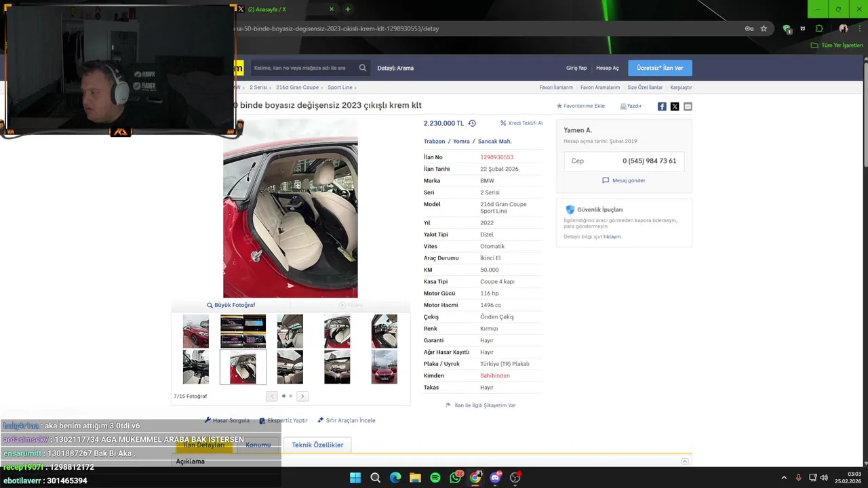The height and width of the screenshot is (488, 868).
Task: Open Size Özel İlanlar
Action: pos(645,87)
